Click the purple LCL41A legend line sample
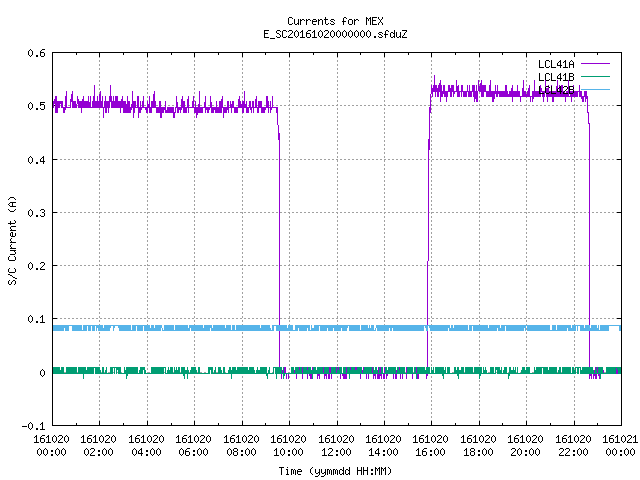This screenshot has height=480, width=640. 595,64
